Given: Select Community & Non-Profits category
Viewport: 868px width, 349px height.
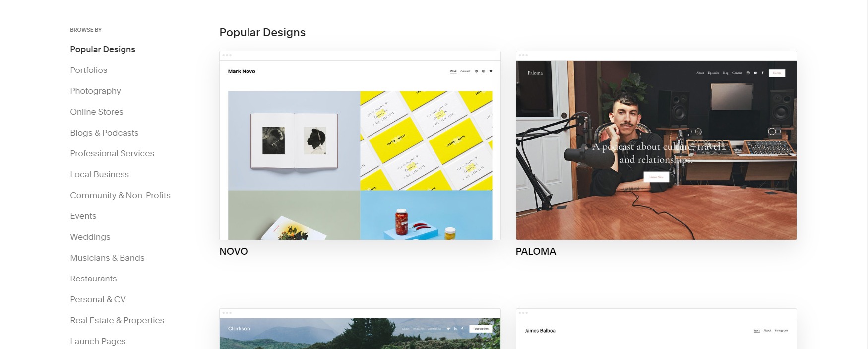Looking at the screenshot, I should [x=120, y=195].
